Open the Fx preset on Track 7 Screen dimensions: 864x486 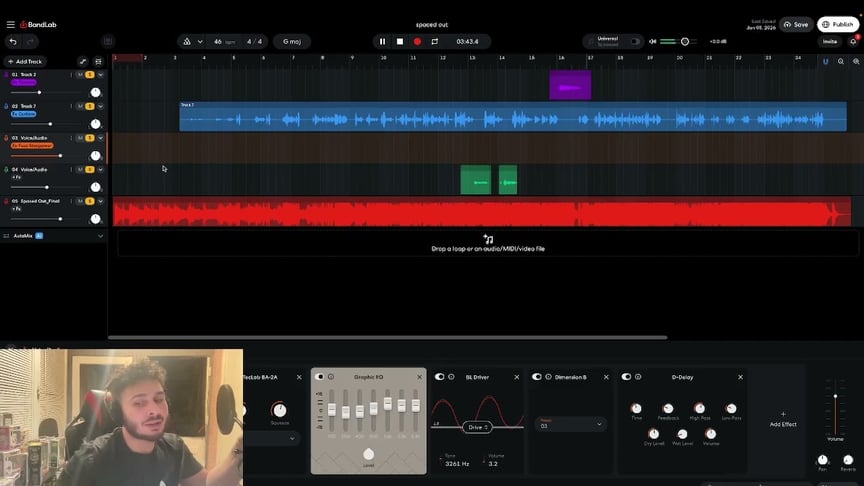(24, 114)
